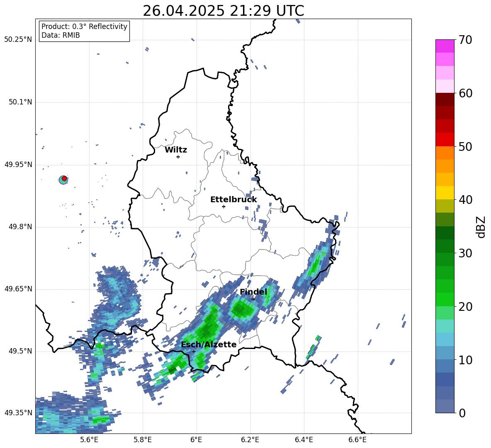Click the 50.1°N latitude tick label
Image resolution: width=491 pixels, height=448 pixels.
(20, 102)
